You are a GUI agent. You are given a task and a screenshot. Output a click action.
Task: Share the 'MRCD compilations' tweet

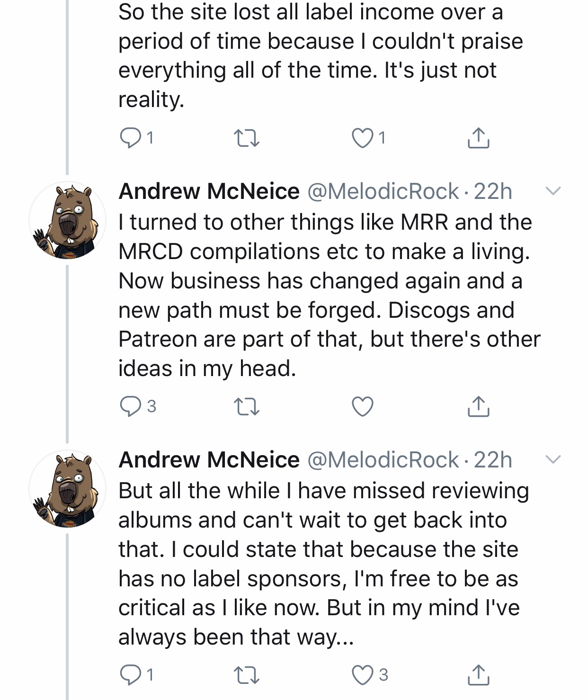click(478, 406)
